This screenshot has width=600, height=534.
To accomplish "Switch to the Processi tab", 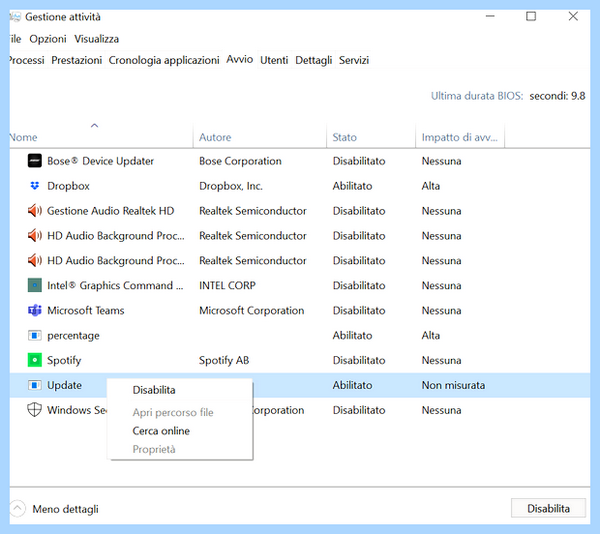I will [27, 60].
